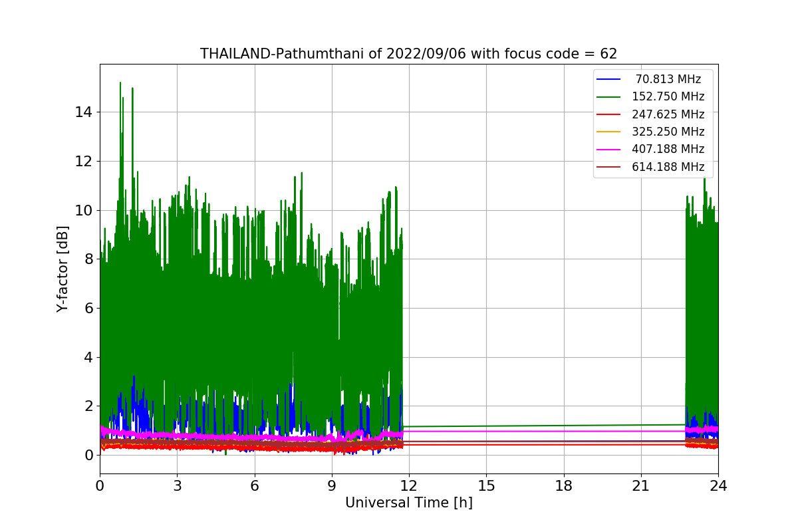This screenshot has height=532, width=798.
Task: Click the flat magenta line across the data gap
Action: (544, 431)
